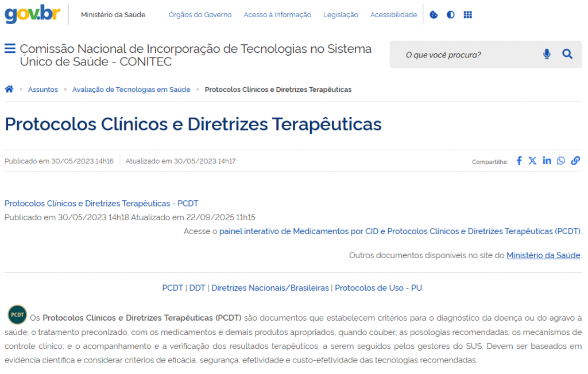This screenshot has width=588, height=374.
Task: Open the hamburger main menu
Action: click(x=10, y=49)
